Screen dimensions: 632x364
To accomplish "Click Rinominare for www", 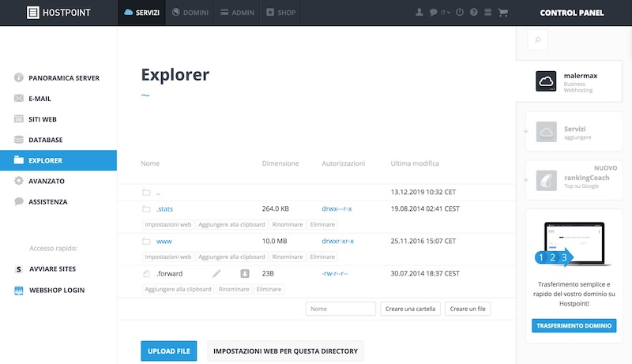I will [x=288, y=257].
